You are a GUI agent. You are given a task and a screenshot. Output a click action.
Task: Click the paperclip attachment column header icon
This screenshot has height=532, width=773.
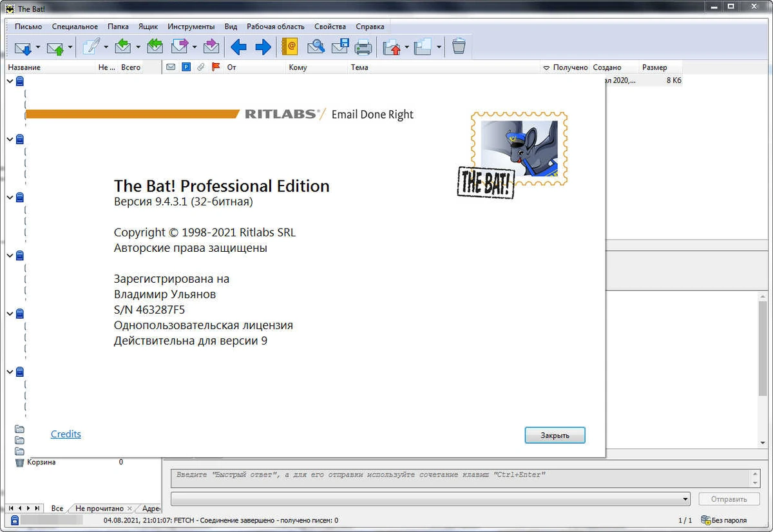pyautogui.click(x=201, y=67)
